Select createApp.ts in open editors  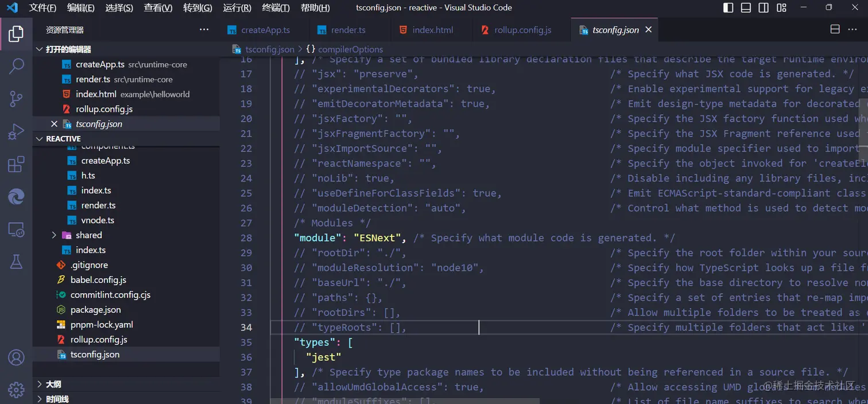[126, 64]
